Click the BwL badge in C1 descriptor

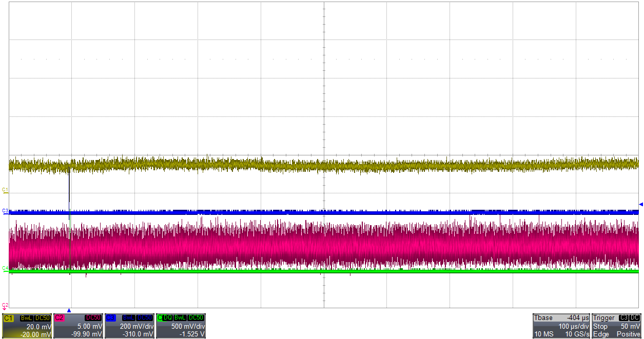[x=26, y=318]
